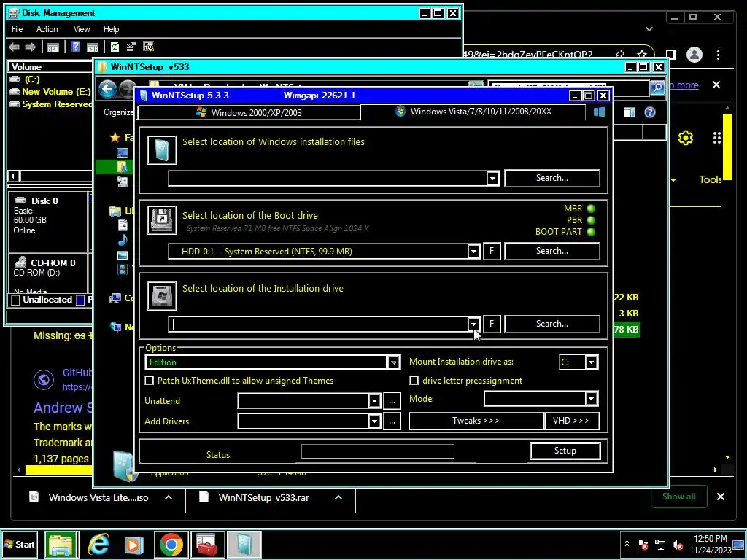This screenshot has width=747, height=560.
Task: Open the Unattend dropdown
Action: (x=374, y=401)
